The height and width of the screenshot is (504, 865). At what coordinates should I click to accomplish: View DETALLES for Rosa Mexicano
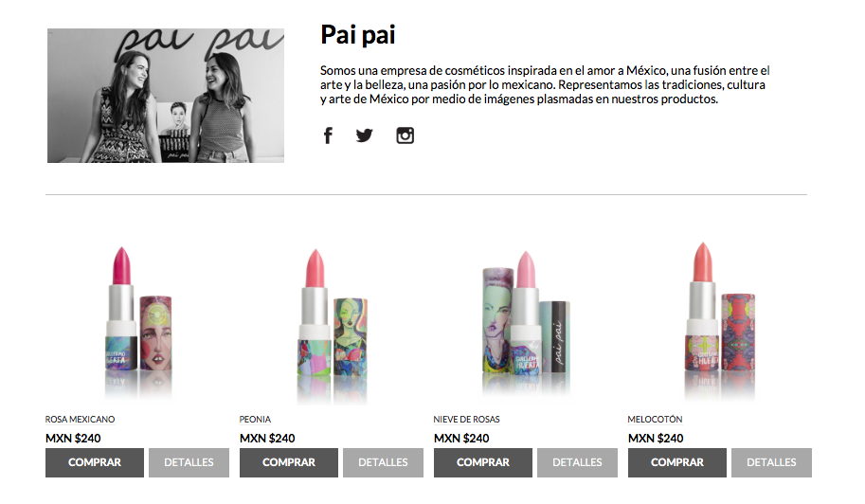(189, 462)
